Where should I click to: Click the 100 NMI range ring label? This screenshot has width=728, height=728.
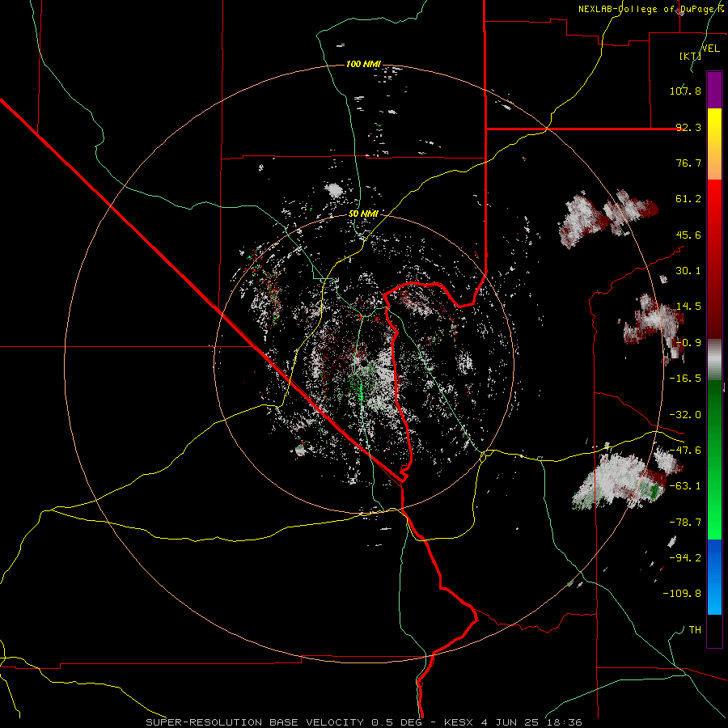[x=363, y=64]
